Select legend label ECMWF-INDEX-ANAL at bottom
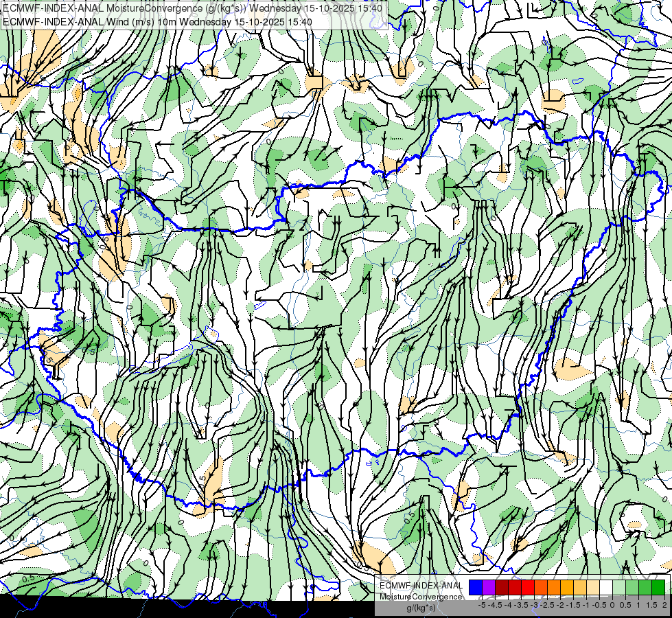Image resolution: width=672 pixels, height=618 pixels. 421,586
